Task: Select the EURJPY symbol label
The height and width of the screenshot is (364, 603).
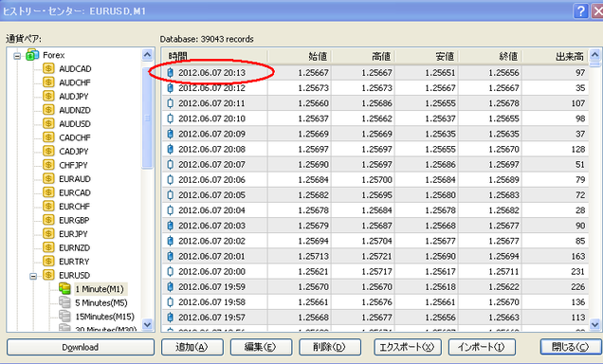Action: coord(73,234)
